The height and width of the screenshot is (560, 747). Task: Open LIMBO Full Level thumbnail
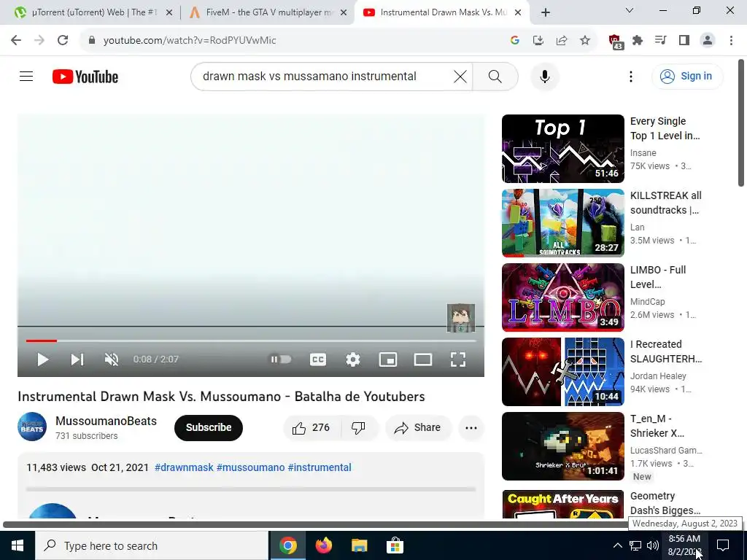coord(562,297)
